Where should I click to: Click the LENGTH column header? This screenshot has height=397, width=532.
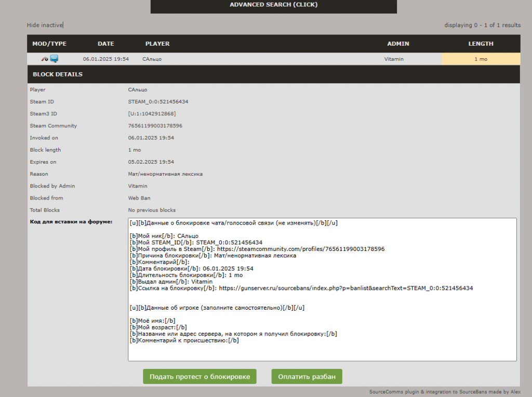pos(481,44)
